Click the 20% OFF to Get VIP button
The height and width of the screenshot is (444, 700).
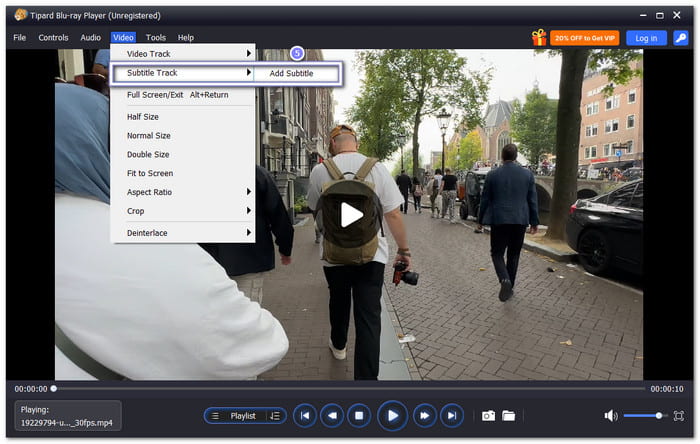tap(584, 38)
